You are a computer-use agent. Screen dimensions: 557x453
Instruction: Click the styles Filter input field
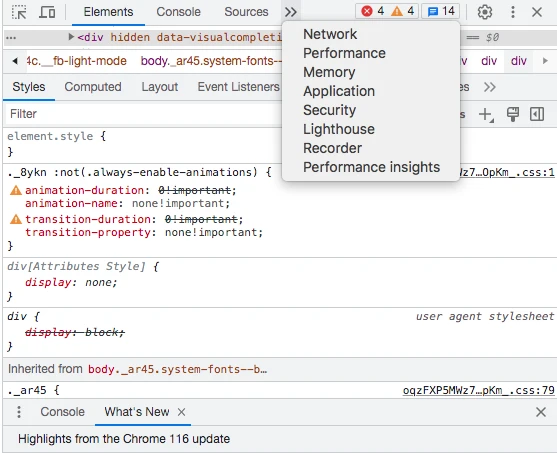[x=142, y=114]
